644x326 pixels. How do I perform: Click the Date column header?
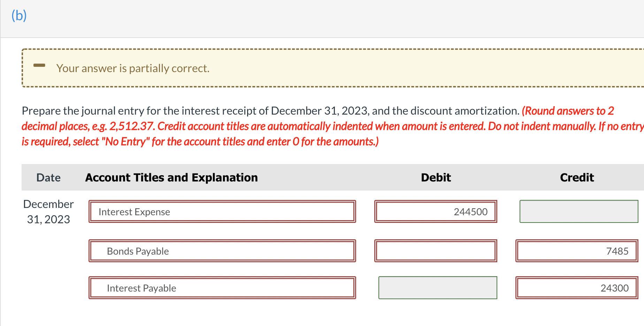[48, 177]
